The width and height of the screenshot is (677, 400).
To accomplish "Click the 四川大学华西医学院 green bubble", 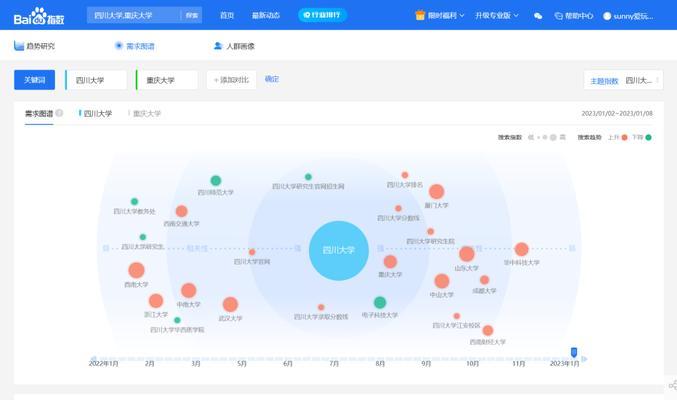I will click(177, 320).
